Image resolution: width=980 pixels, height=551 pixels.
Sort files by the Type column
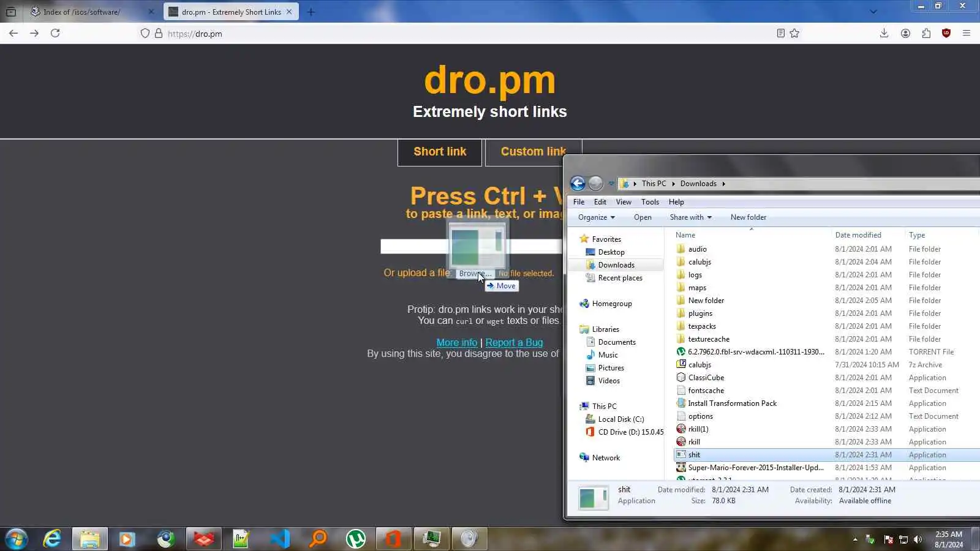(917, 235)
